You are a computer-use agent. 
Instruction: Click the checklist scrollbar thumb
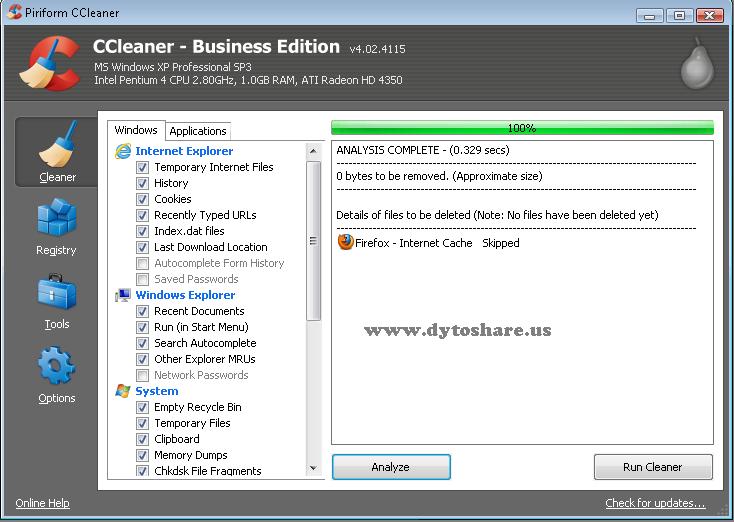(313, 241)
